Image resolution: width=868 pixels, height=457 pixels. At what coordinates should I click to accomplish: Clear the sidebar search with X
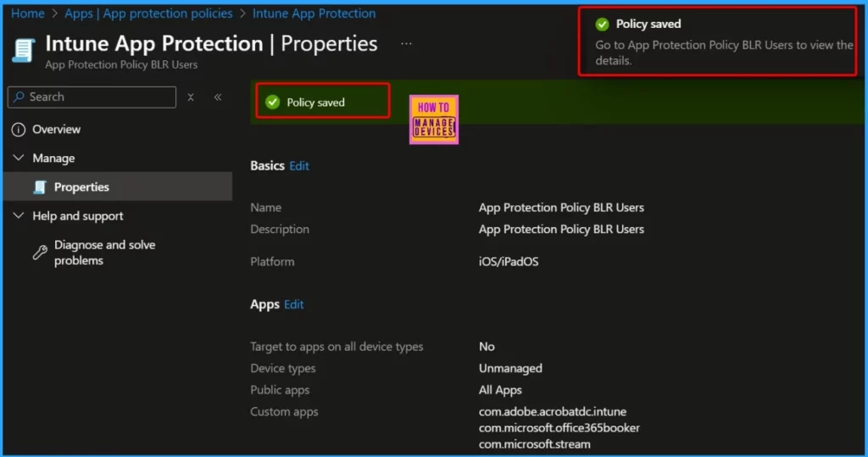(191, 97)
